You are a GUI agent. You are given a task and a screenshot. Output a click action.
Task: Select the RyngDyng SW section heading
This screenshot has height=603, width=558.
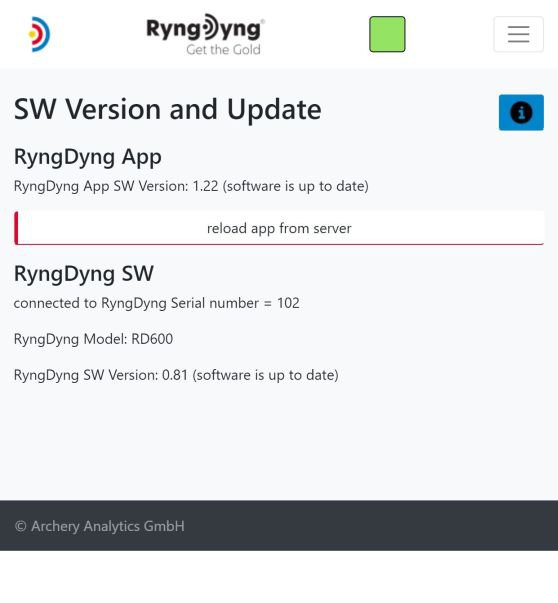(x=84, y=274)
